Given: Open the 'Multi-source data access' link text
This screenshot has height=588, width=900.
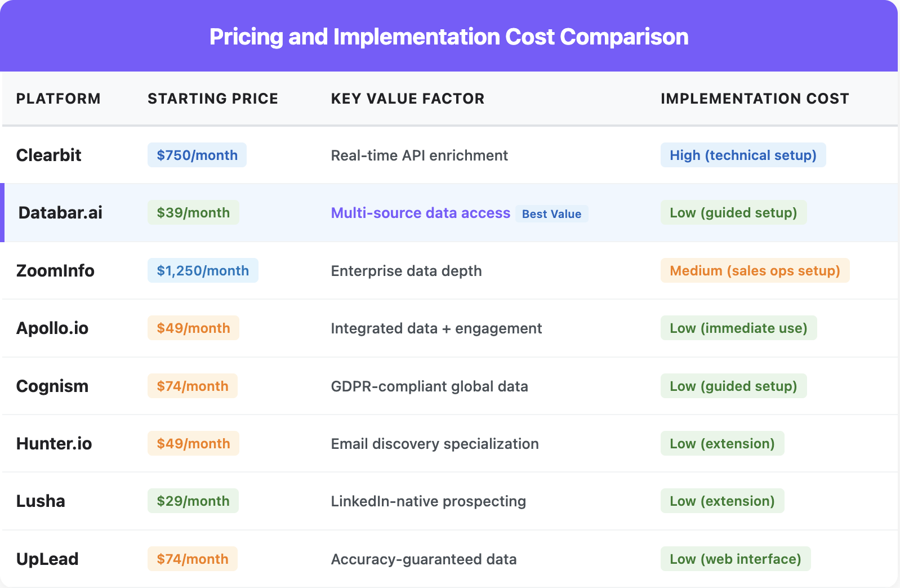Looking at the screenshot, I should [421, 213].
